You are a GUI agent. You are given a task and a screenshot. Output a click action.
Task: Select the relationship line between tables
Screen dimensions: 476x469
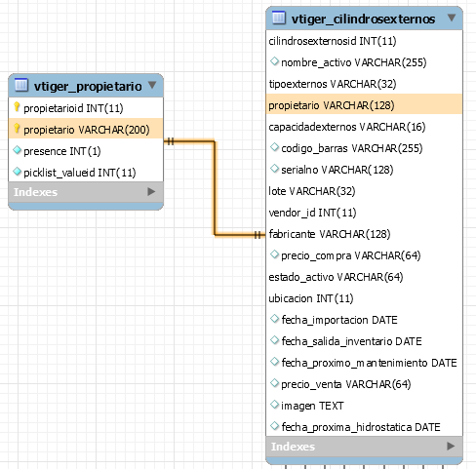[215, 188]
